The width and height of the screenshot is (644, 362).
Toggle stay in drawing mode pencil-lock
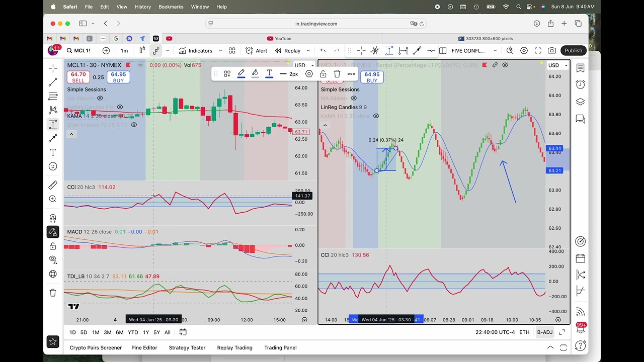click(53, 232)
